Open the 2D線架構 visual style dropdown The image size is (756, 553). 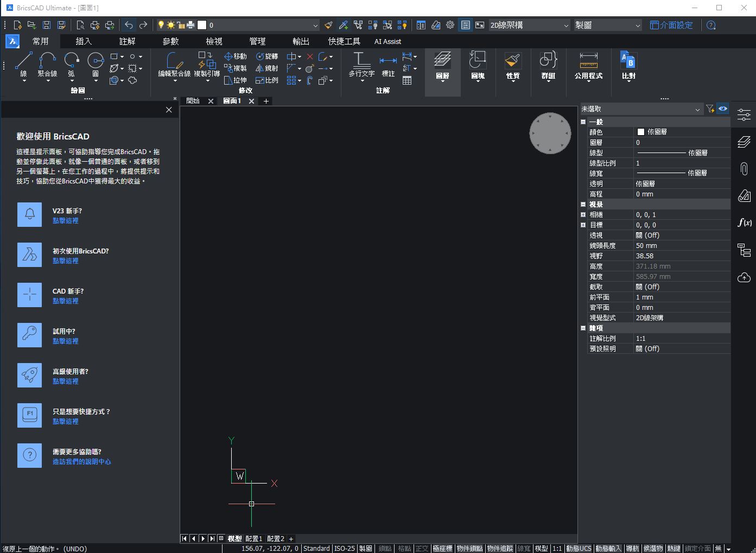[x=529, y=25]
